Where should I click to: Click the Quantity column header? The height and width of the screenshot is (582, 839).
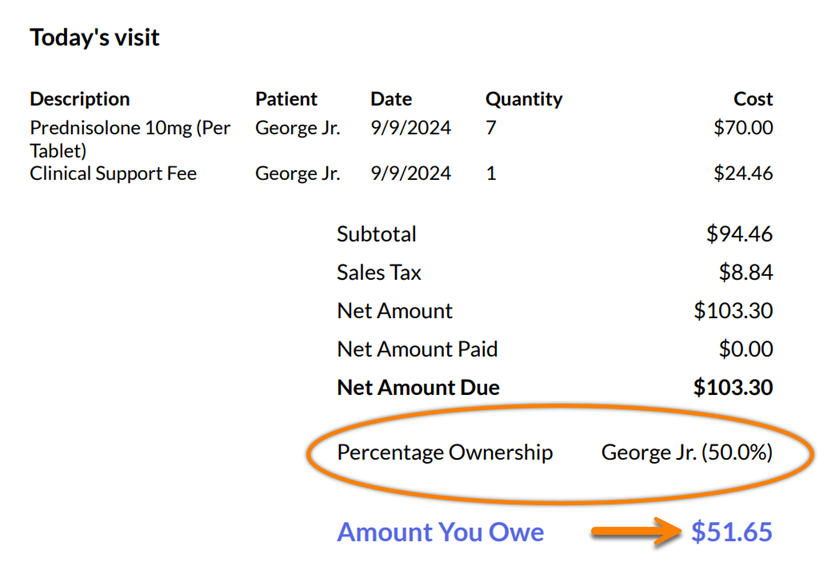click(x=524, y=99)
